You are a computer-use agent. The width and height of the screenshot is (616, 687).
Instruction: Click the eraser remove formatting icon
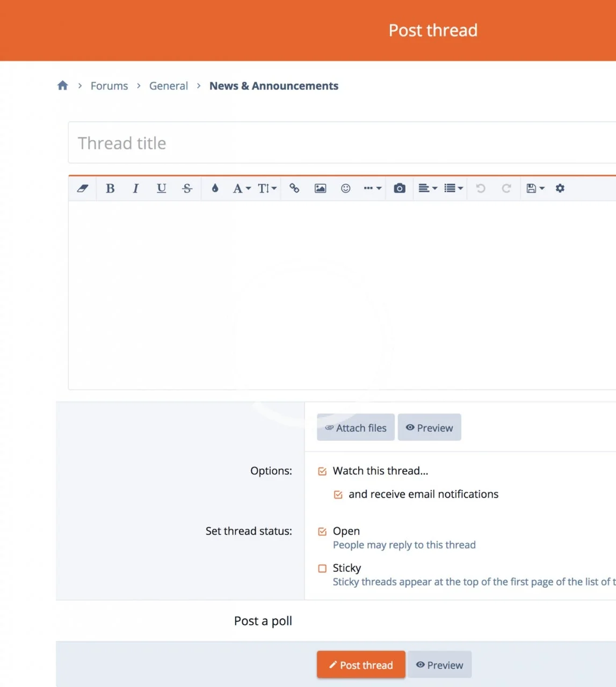[x=83, y=188]
